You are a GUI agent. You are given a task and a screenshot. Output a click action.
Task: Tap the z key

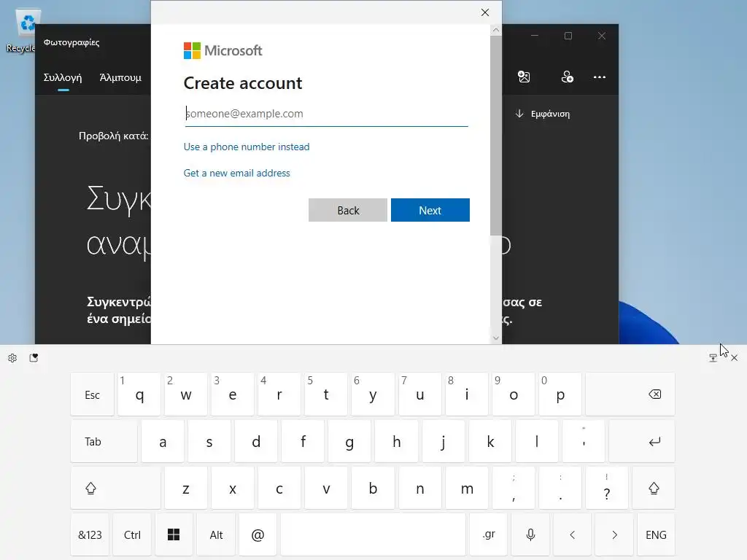[186, 488]
